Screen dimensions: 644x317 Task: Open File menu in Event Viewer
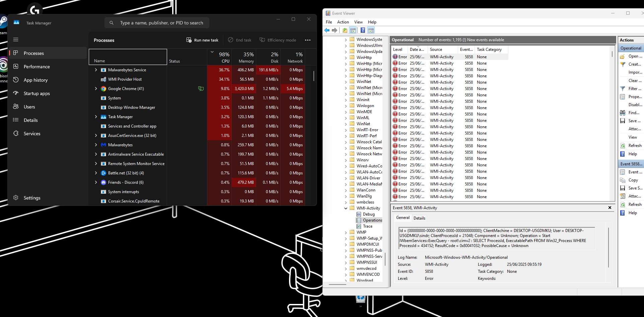329,22
